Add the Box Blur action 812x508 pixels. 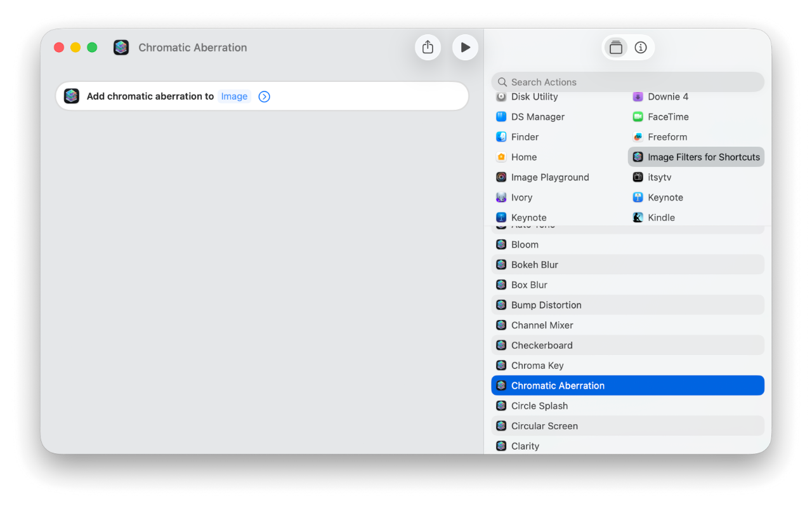click(x=627, y=285)
